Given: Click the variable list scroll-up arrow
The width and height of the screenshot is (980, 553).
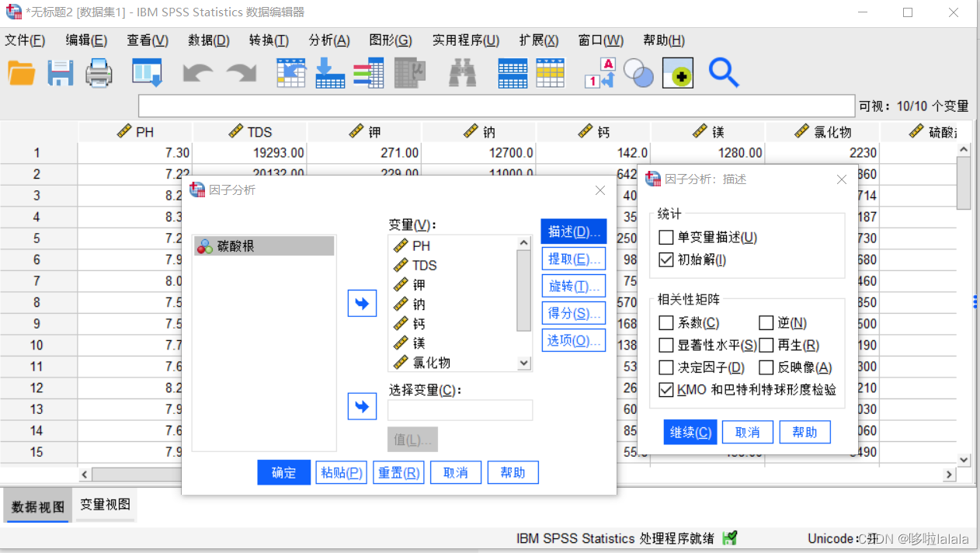Looking at the screenshot, I should (524, 243).
